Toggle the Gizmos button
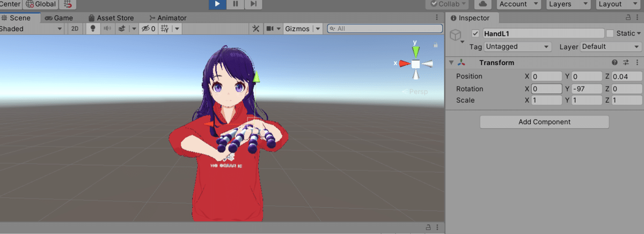 (x=297, y=28)
